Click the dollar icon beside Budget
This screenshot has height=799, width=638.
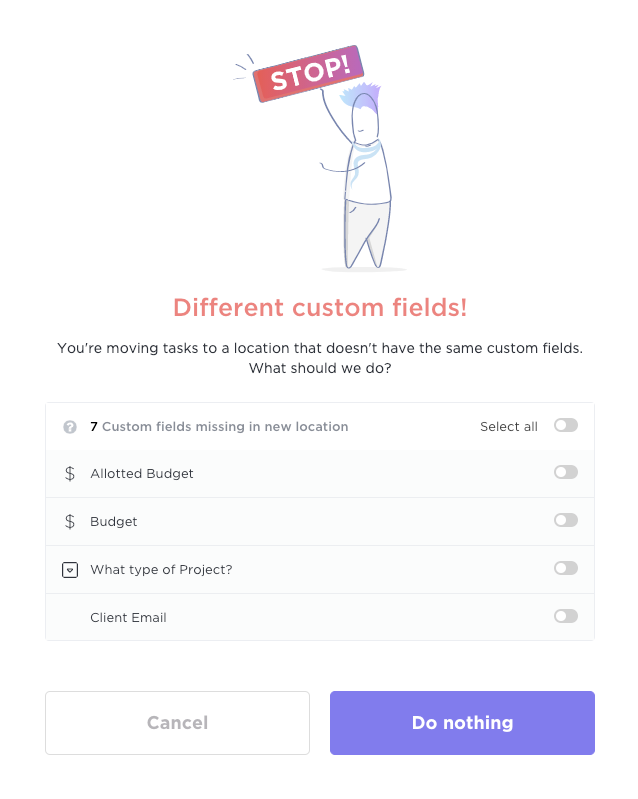pos(70,522)
